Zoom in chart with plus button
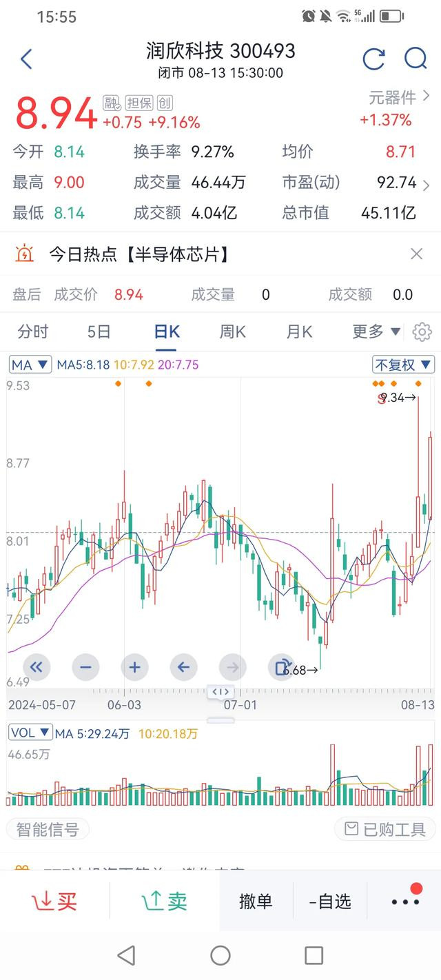The height and width of the screenshot is (980, 441). point(134,667)
